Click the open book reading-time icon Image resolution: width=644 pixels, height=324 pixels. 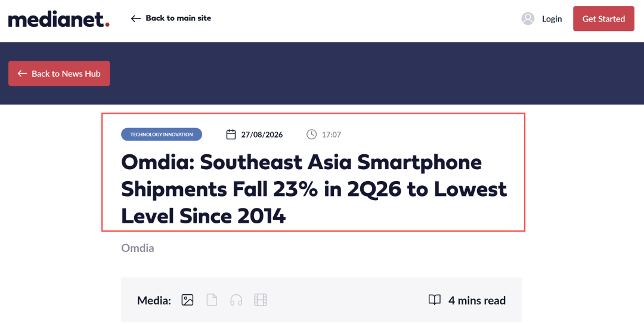[x=435, y=300]
